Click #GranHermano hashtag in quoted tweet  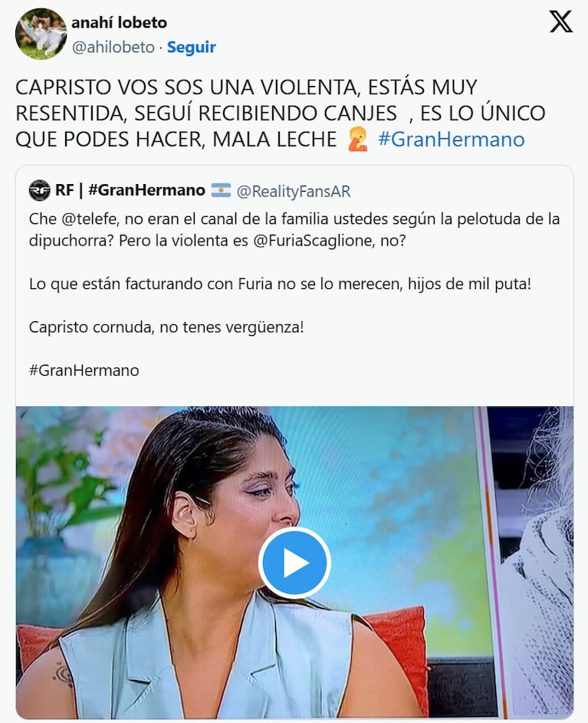pos(84,370)
